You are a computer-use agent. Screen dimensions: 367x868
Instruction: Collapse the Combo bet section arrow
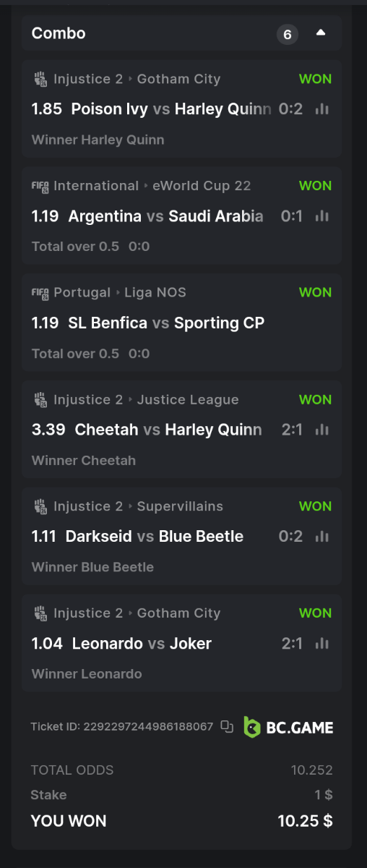coord(321,33)
